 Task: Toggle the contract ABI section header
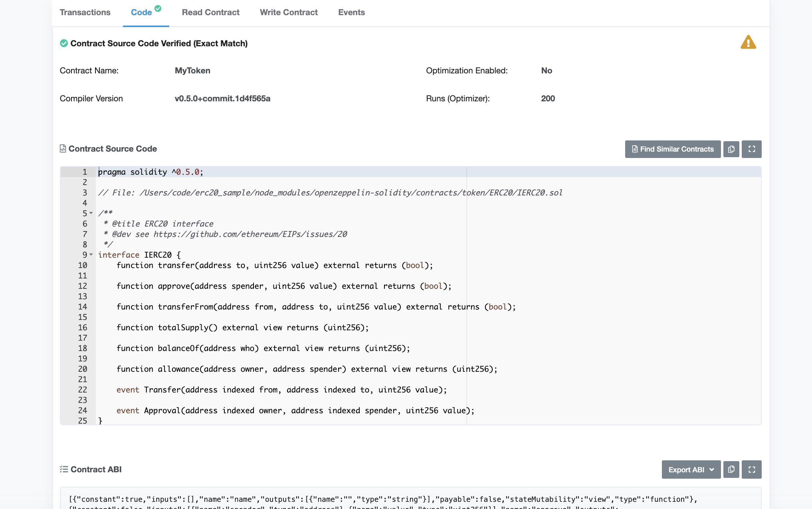pyautogui.click(x=97, y=469)
